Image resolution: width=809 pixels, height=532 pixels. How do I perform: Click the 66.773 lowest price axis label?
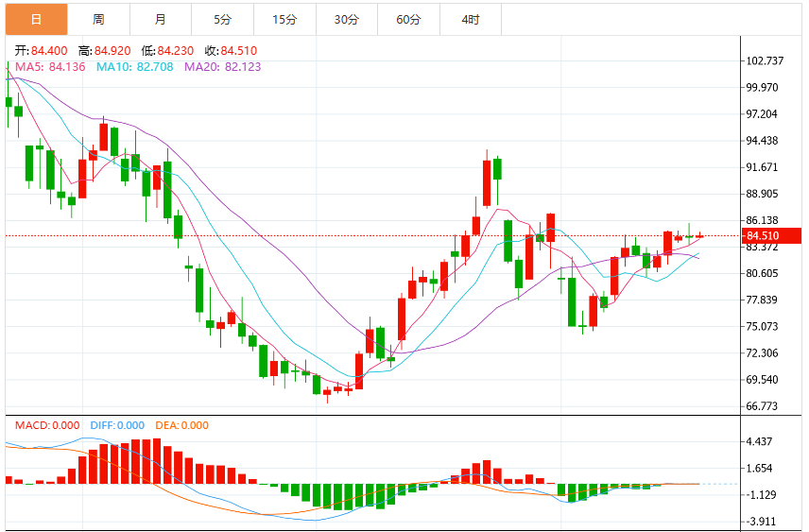[762, 406]
